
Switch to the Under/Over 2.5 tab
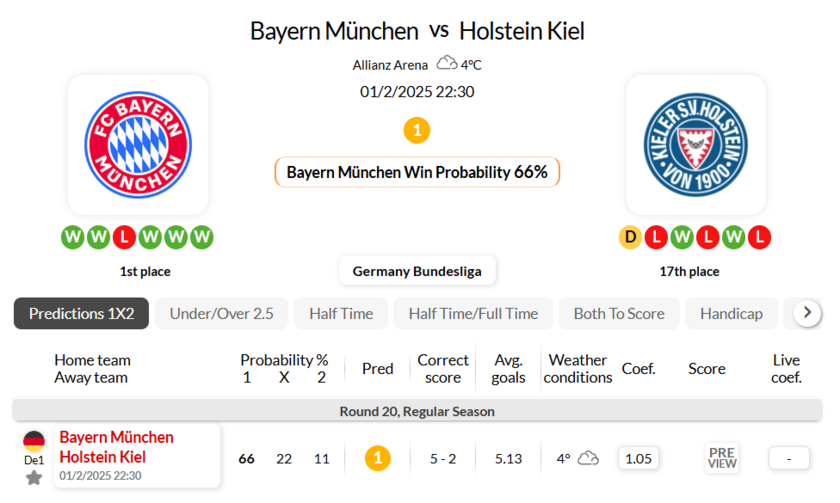pos(221,313)
